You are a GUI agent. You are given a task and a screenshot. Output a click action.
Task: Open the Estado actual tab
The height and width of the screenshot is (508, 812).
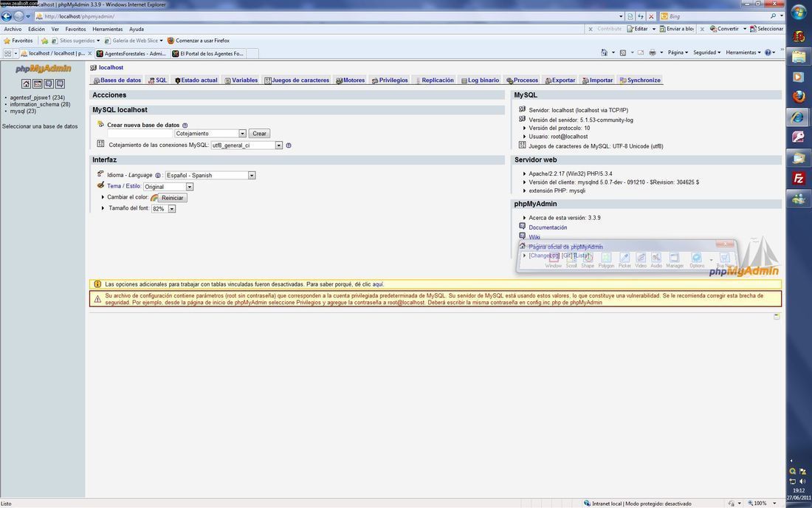[196, 80]
